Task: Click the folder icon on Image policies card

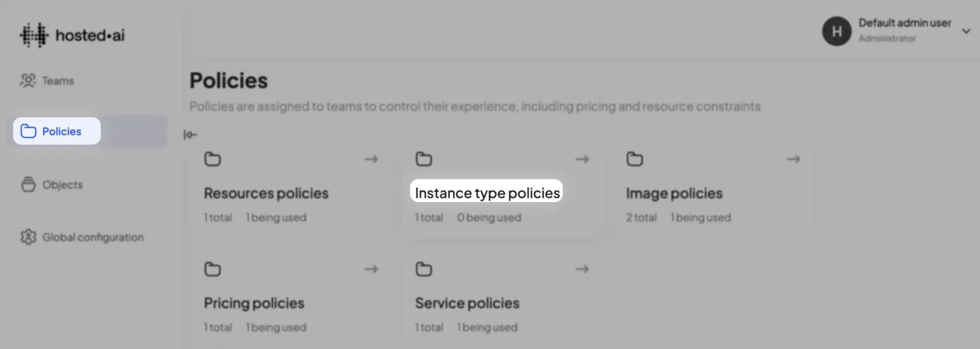Action: pyautogui.click(x=634, y=159)
